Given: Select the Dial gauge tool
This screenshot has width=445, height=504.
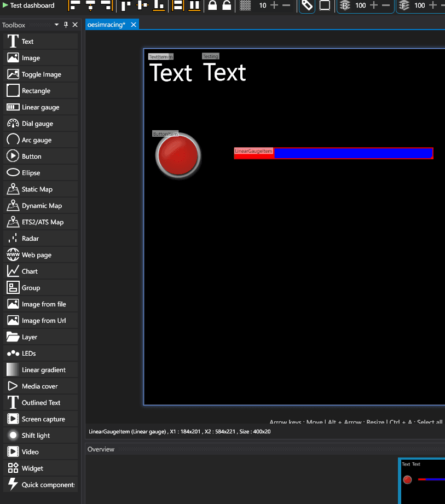Looking at the screenshot, I should 41,124.
